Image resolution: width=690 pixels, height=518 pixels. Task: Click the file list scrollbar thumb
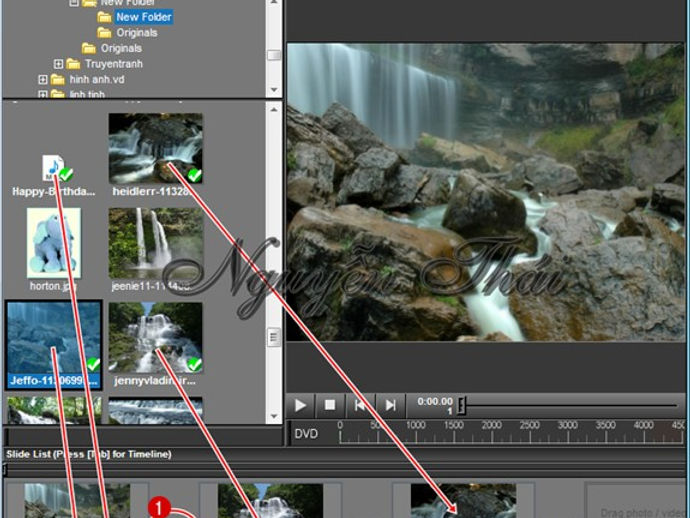(274, 338)
